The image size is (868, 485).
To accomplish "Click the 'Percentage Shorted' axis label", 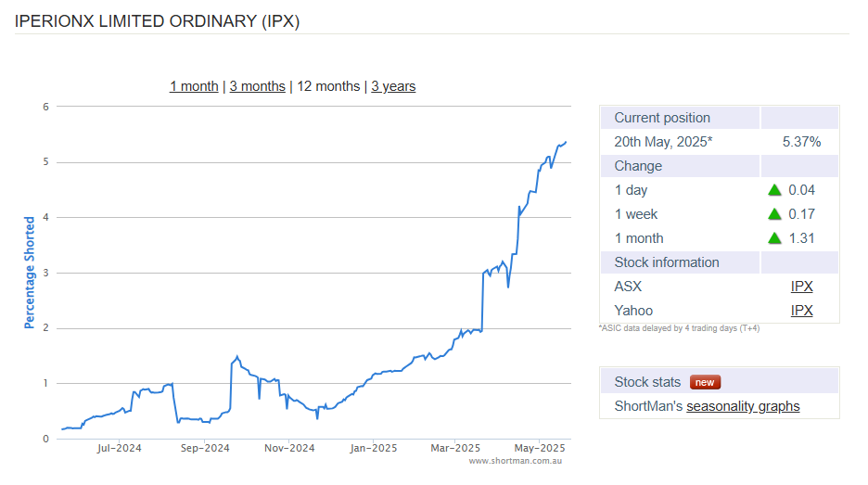I will [x=30, y=273].
